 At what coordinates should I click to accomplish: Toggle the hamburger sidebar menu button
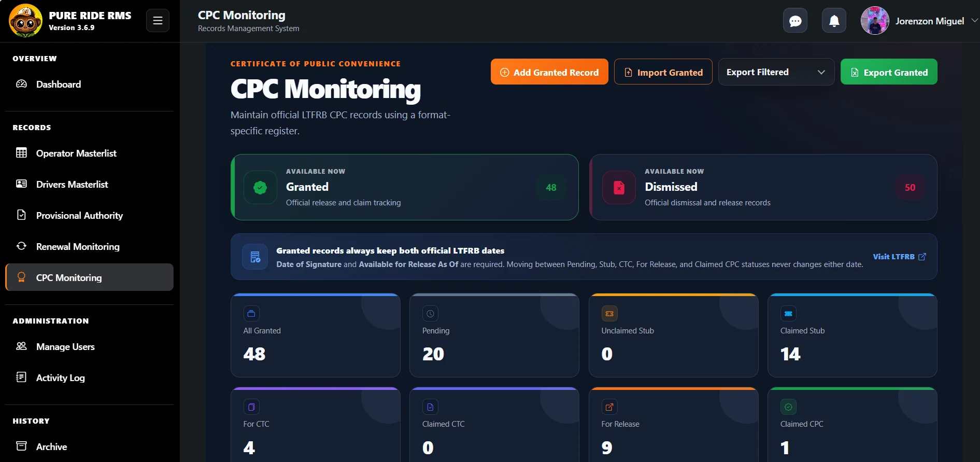[158, 21]
